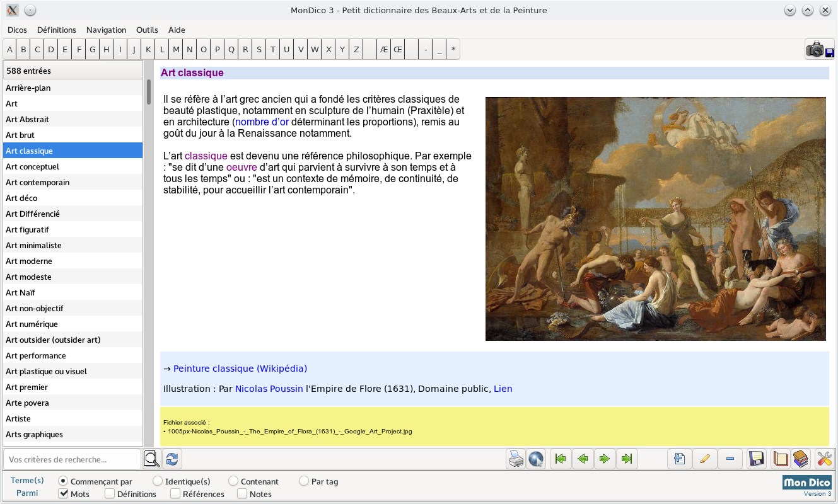This screenshot has height=504, width=838.
Task: Select Arte povera entry
Action: (x=73, y=403)
